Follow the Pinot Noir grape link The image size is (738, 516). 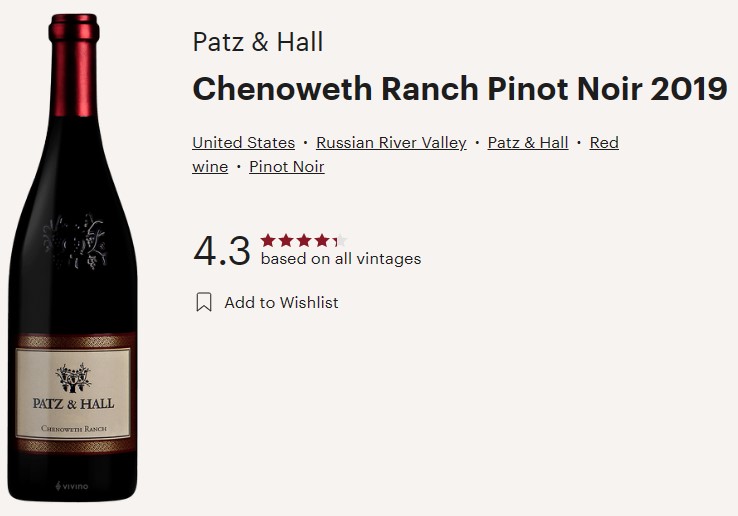pos(287,167)
